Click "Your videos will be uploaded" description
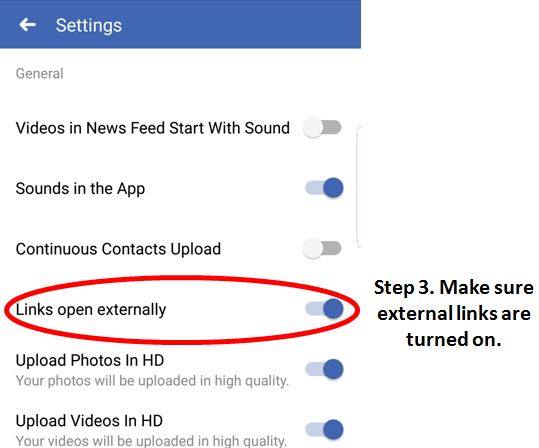The height and width of the screenshot is (448, 539). pyautogui.click(x=151, y=441)
